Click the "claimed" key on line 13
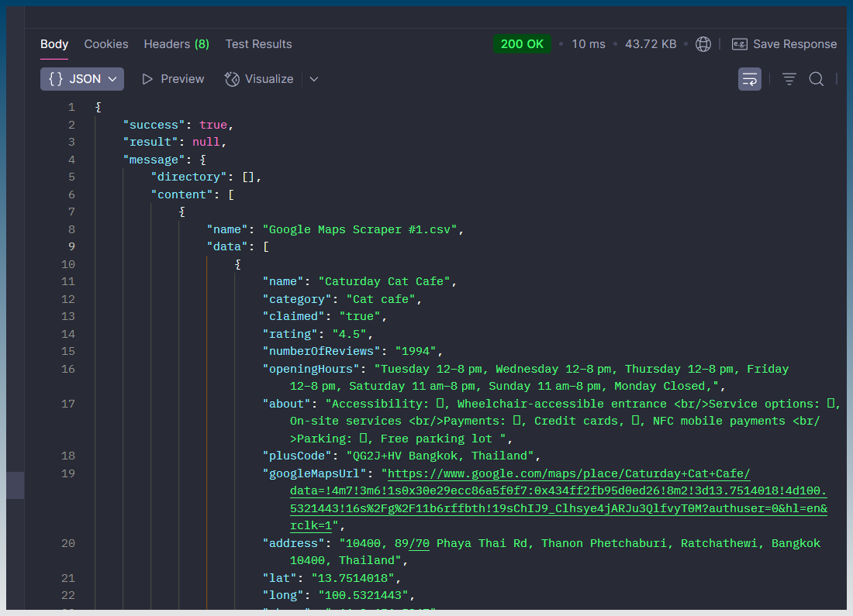The image size is (853, 616). pyautogui.click(x=294, y=316)
